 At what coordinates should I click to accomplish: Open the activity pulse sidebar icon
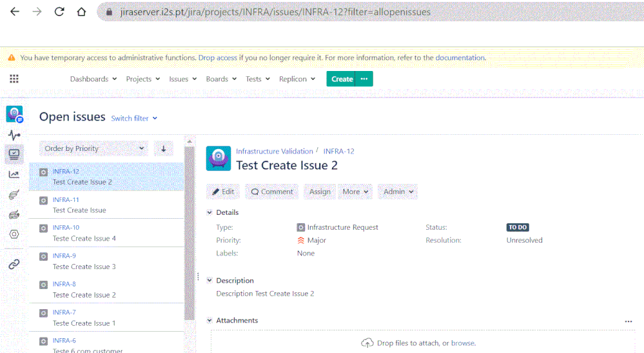[x=14, y=136]
